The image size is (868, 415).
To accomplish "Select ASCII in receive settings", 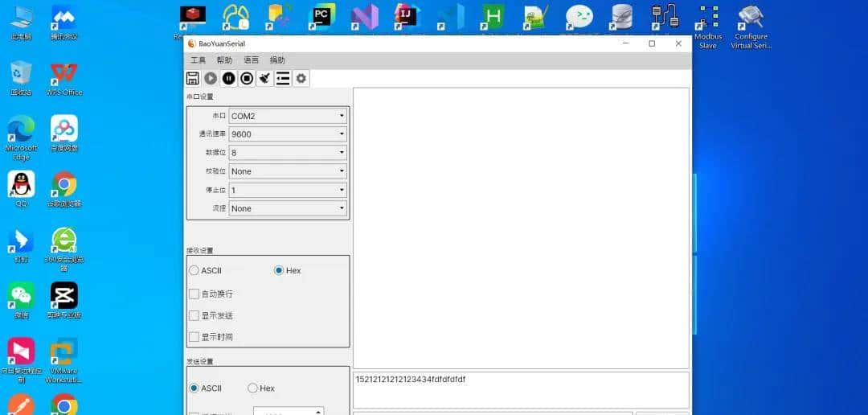I will (x=205, y=270).
